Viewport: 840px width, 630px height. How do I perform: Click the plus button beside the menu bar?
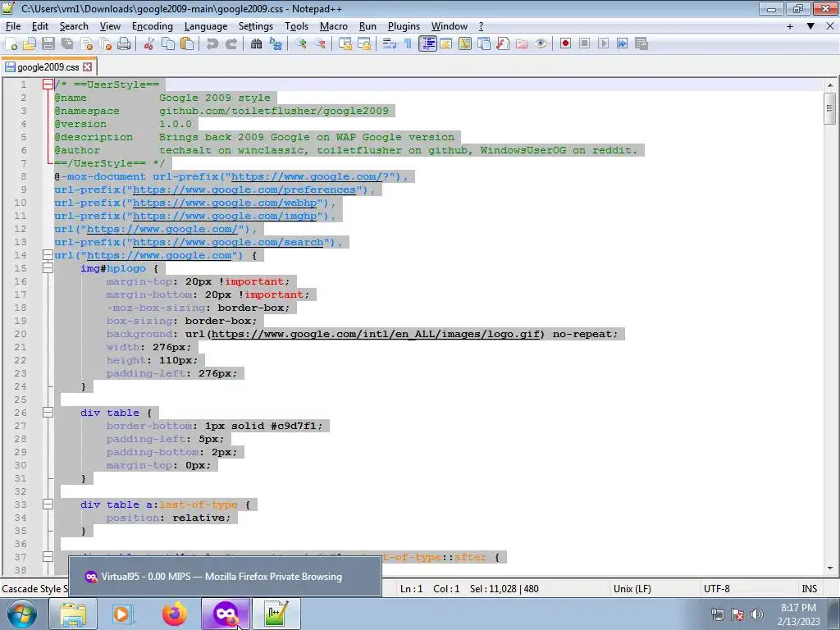[790, 26]
